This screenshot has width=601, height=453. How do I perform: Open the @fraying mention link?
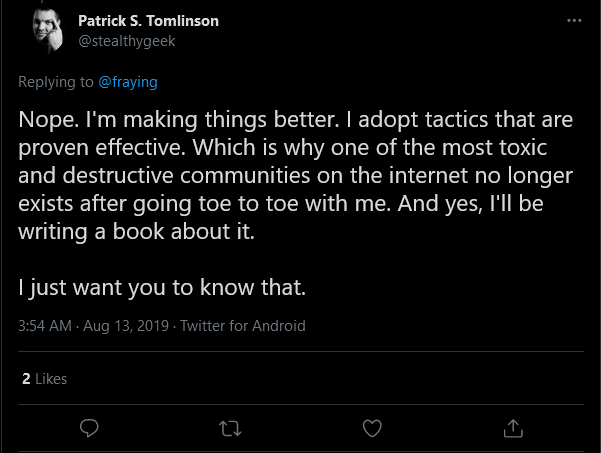[x=128, y=82]
